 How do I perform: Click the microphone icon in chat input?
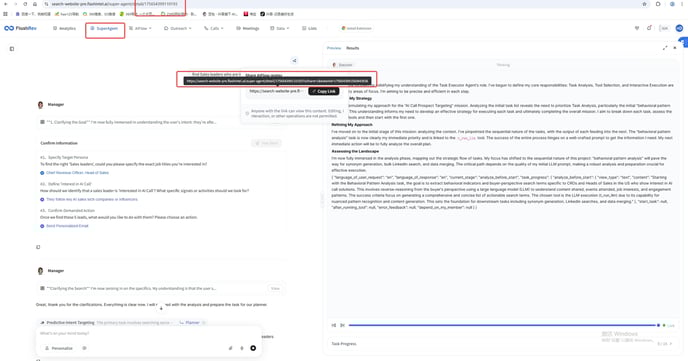pyautogui.click(x=242, y=348)
